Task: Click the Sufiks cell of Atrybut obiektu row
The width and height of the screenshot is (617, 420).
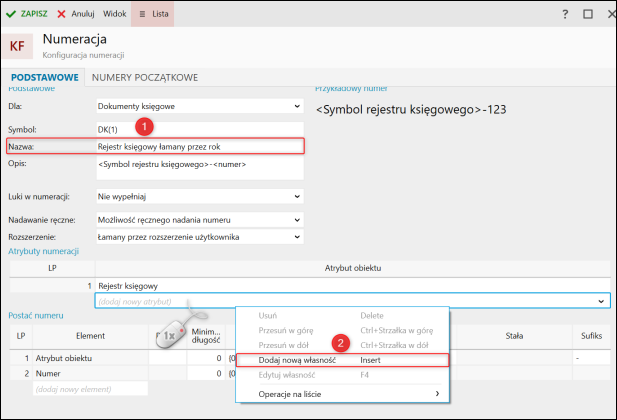Action: coord(591,358)
